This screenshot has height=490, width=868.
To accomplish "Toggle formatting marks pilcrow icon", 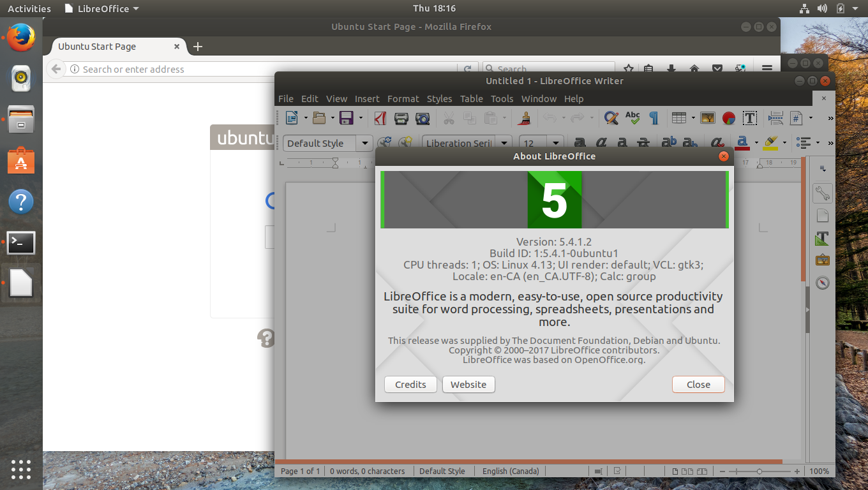I will pyautogui.click(x=654, y=118).
